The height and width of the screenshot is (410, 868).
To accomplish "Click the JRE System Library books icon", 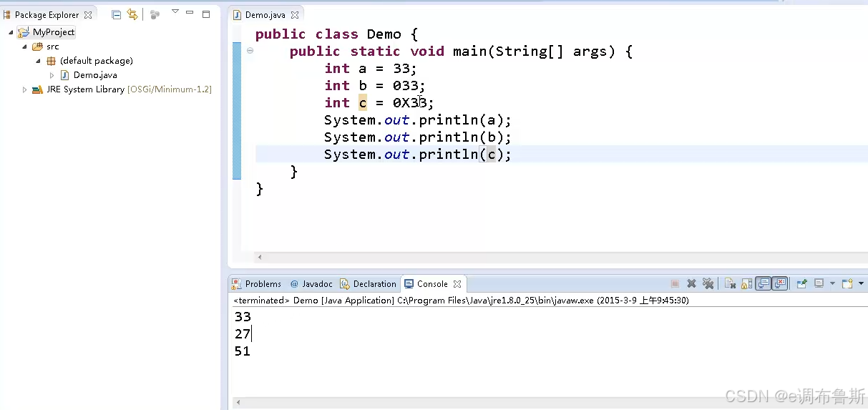I will pos(37,89).
